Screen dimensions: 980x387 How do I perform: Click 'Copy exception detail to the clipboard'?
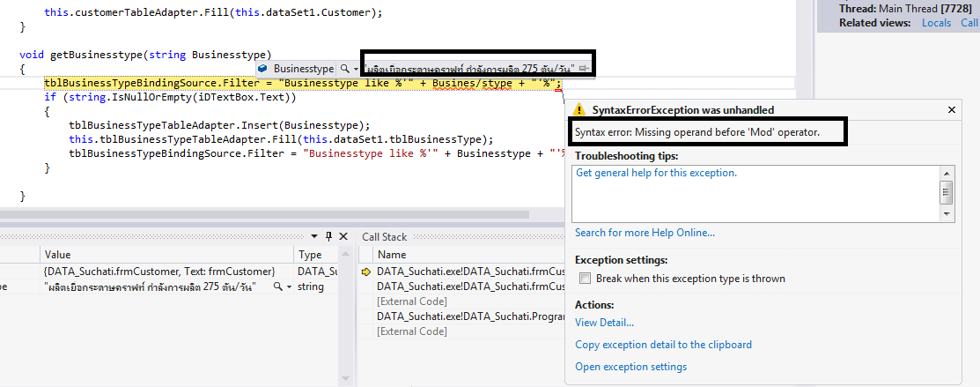(663, 345)
